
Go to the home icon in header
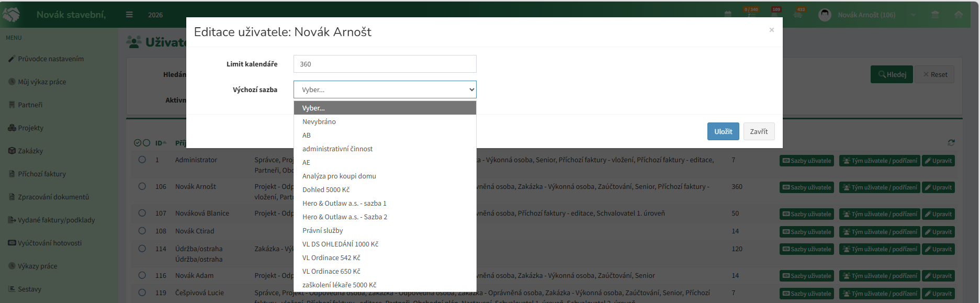[x=959, y=15]
